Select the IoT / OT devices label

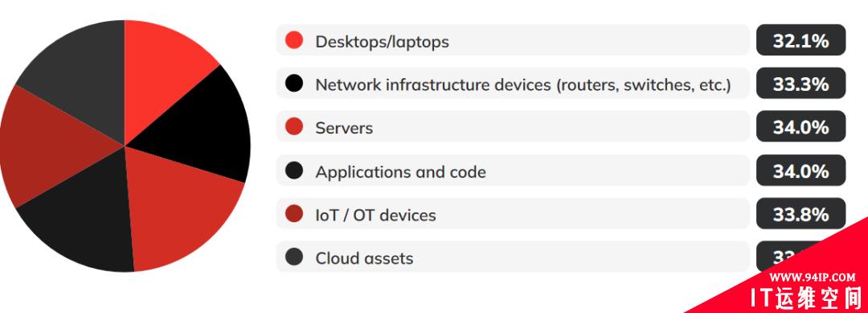[375, 215]
